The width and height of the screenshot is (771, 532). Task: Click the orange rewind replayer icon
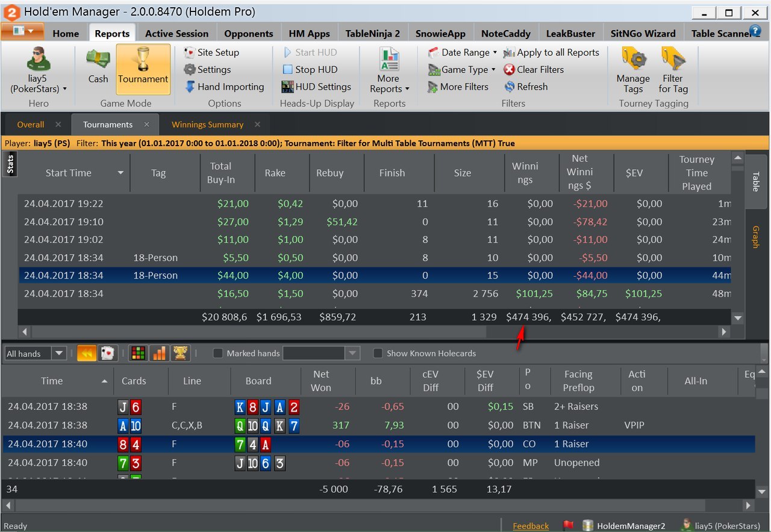[x=87, y=353]
